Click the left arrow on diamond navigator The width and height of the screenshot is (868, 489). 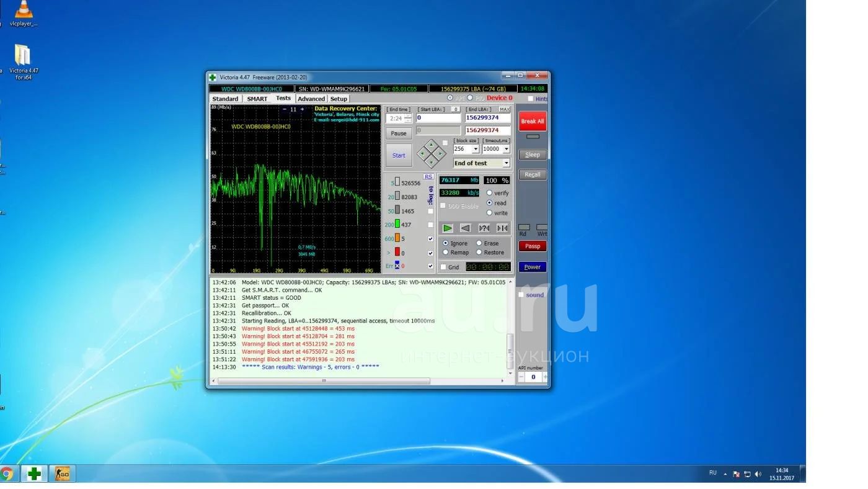click(422, 153)
